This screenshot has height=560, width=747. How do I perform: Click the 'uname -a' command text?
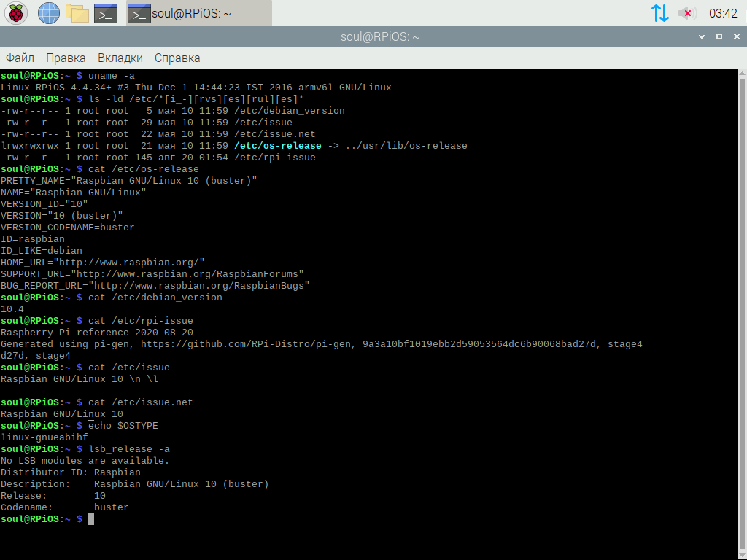point(112,76)
